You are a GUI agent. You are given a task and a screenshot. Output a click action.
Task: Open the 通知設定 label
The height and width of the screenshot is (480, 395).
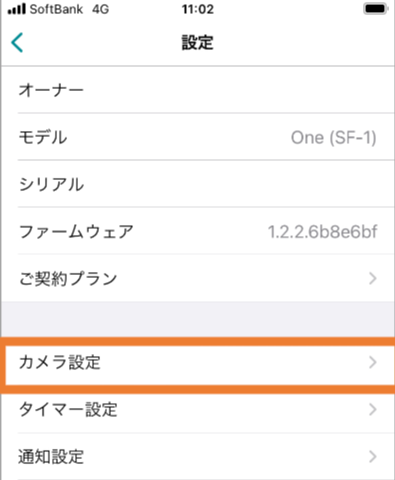[x=51, y=457]
